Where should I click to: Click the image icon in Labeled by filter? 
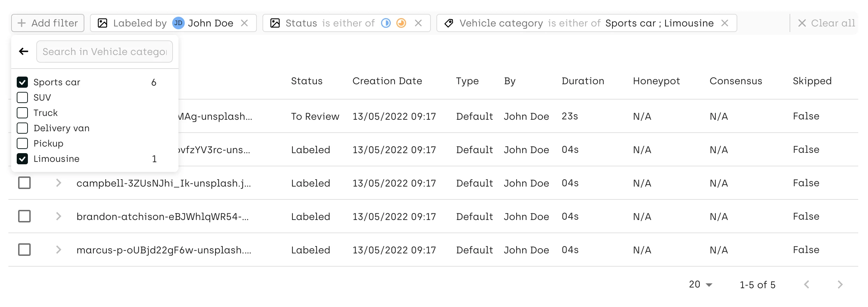tap(102, 23)
